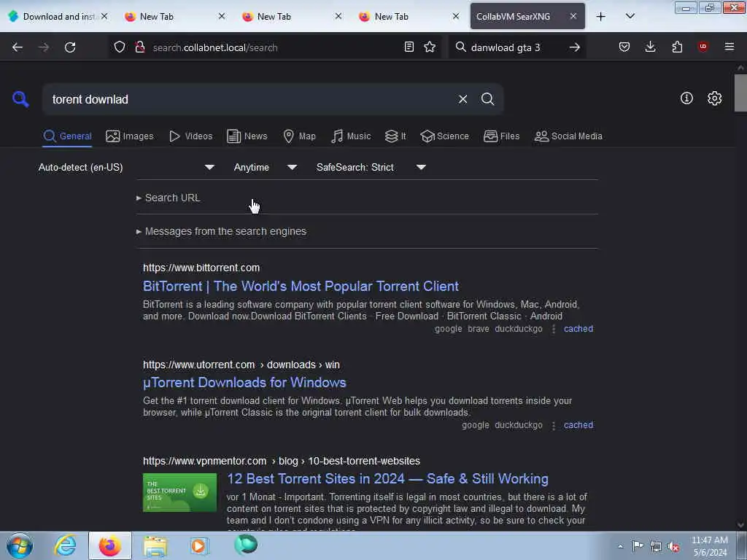Select the General search category
The height and width of the screenshot is (560, 747).
(67, 136)
